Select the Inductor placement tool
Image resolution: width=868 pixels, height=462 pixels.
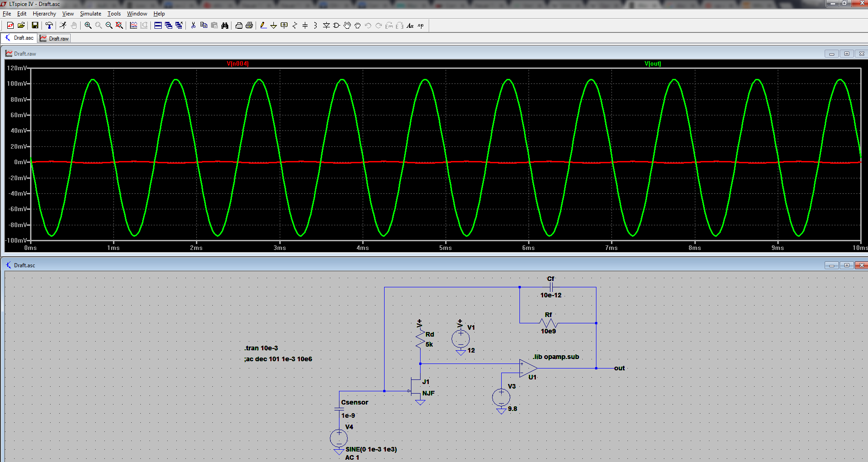(x=315, y=26)
